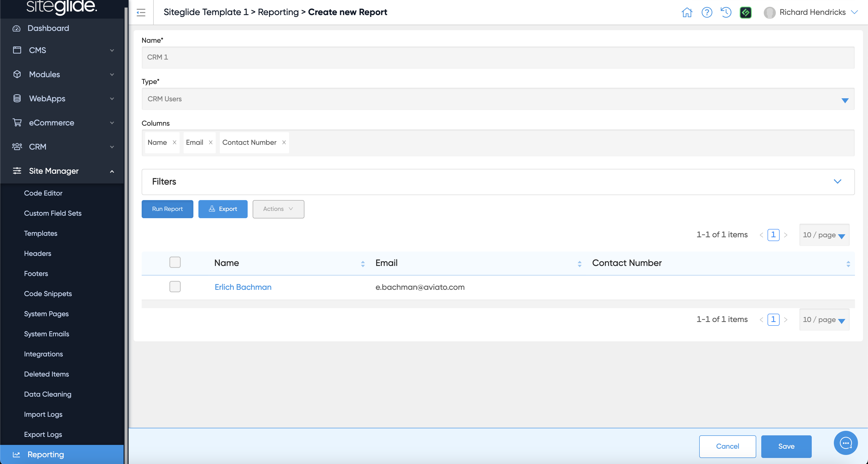
Task: Check the Erlich Bachman row checkbox
Action: [175, 287]
